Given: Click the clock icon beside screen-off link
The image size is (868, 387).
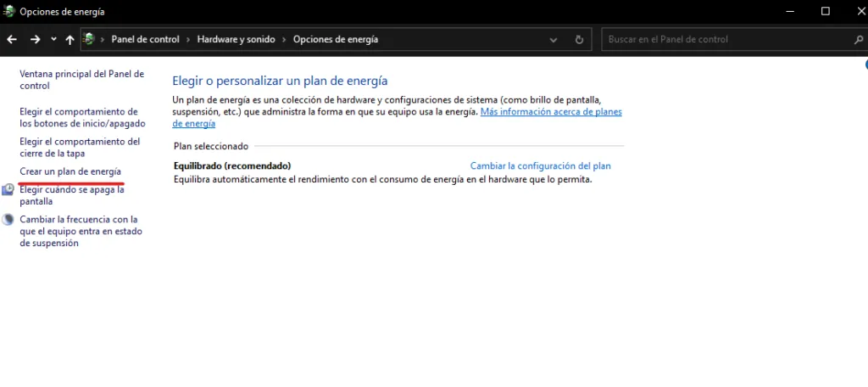Looking at the screenshot, I should click(8, 190).
